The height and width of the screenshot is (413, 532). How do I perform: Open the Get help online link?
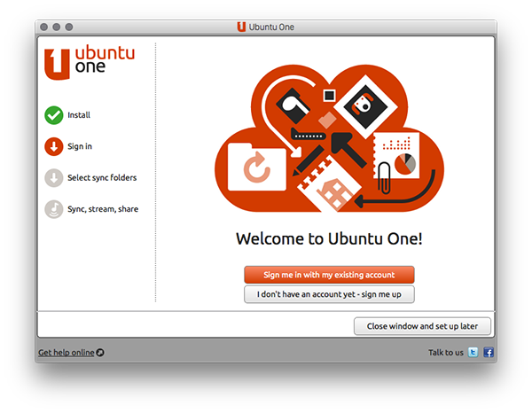(66, 353)
